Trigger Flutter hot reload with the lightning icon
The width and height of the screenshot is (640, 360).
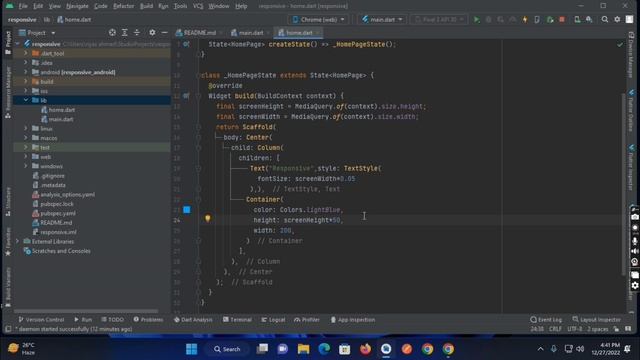[525, 20]
